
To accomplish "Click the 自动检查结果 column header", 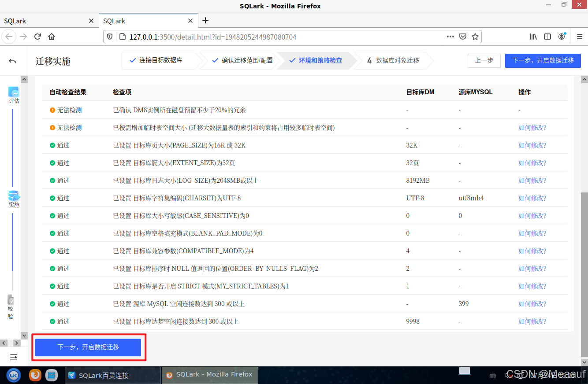I will pos(68,92).
